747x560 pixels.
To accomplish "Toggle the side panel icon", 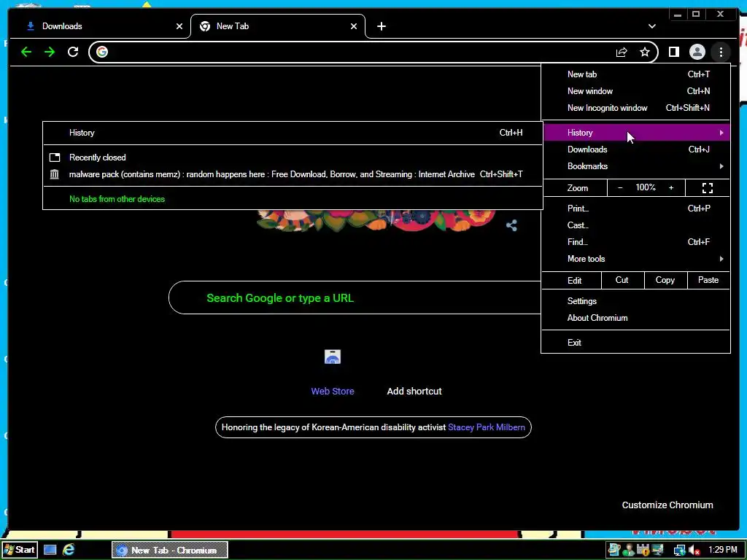I will tap(673, 52).
